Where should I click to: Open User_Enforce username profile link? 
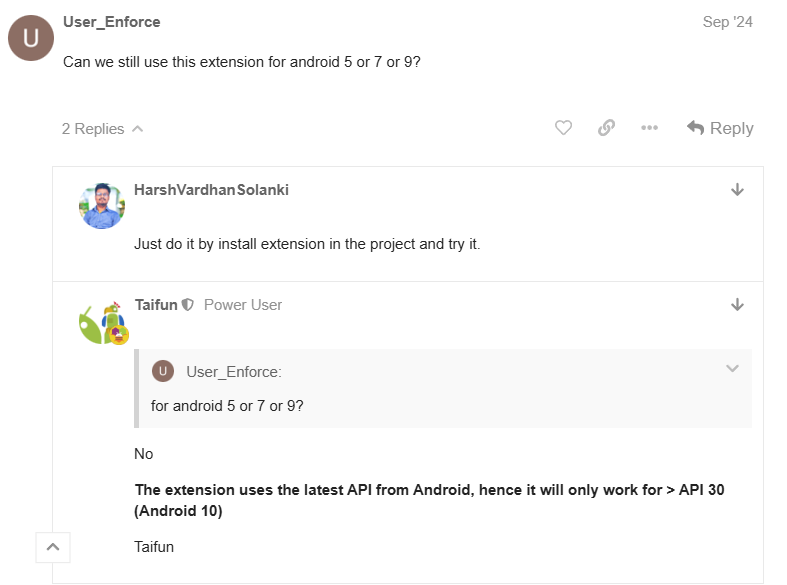click(111, 22)
